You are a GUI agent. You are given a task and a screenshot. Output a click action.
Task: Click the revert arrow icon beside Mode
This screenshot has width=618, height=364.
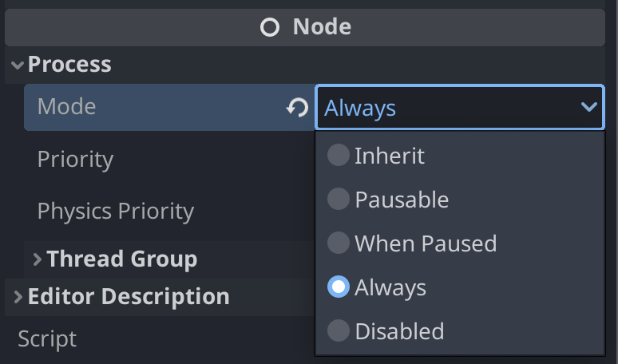tap(298, 107)
